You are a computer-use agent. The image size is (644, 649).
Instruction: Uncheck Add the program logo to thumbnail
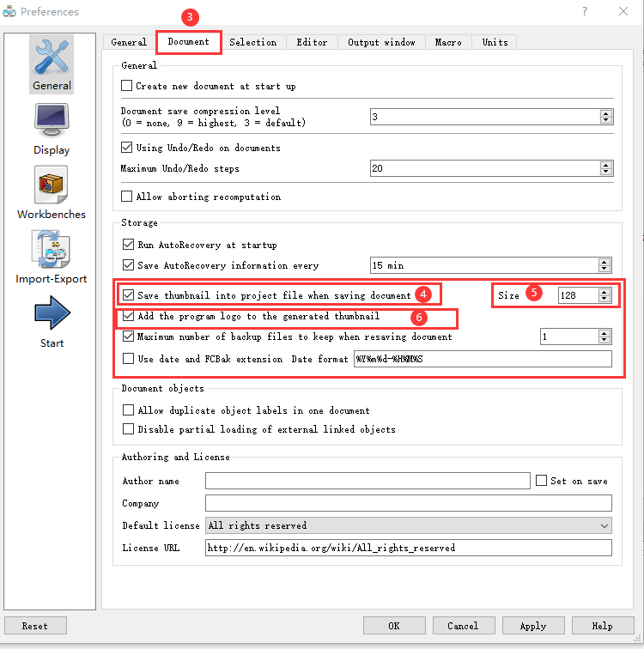coord(129,317)
